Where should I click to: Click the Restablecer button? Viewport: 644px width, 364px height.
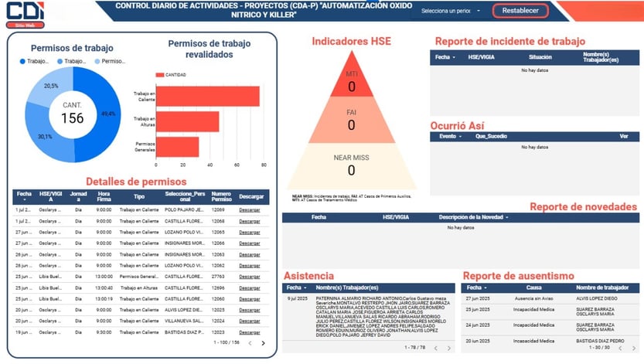click(x=520, y=11)
